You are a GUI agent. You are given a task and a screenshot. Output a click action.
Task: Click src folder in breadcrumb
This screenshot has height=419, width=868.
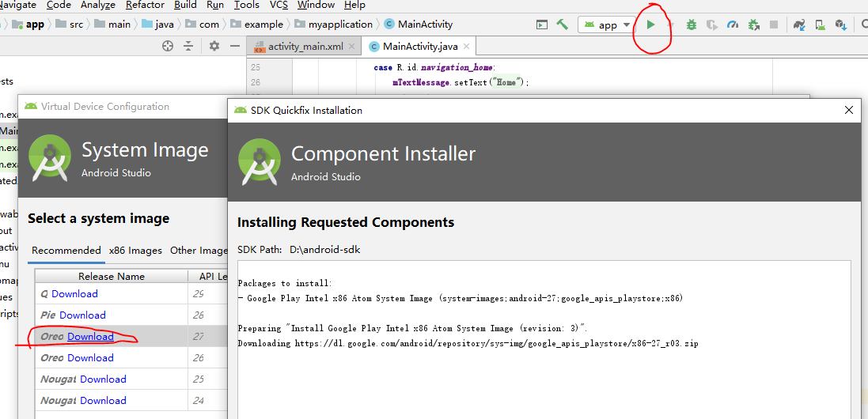pyautogui.click(x=69, y=25)
